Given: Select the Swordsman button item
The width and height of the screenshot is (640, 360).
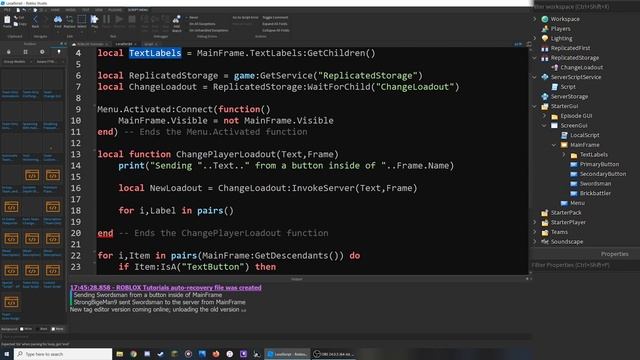Looking at the screenshot, I should 595,184.
